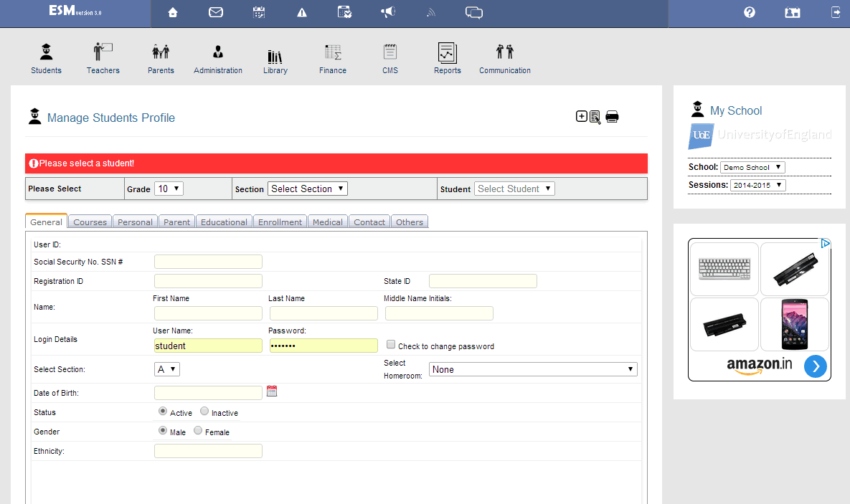Open the Date of Birth calendar picker
850x504 pixels.
click(x=272, y=391)
